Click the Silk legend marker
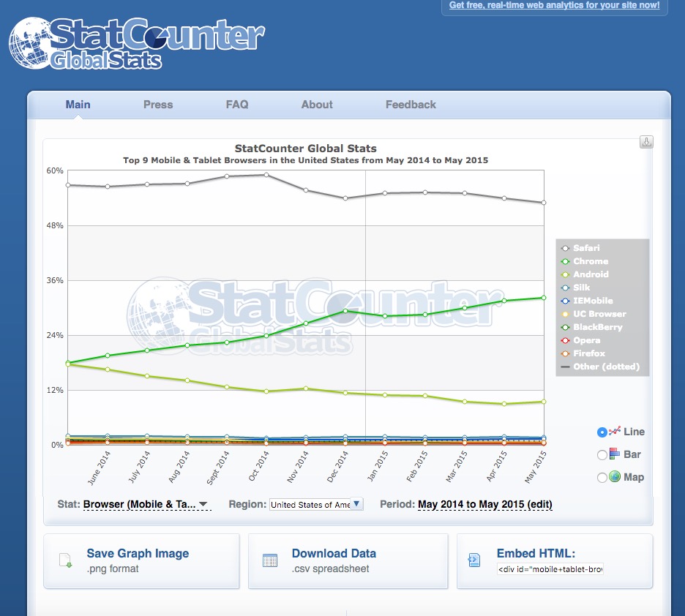 (565, 288)
